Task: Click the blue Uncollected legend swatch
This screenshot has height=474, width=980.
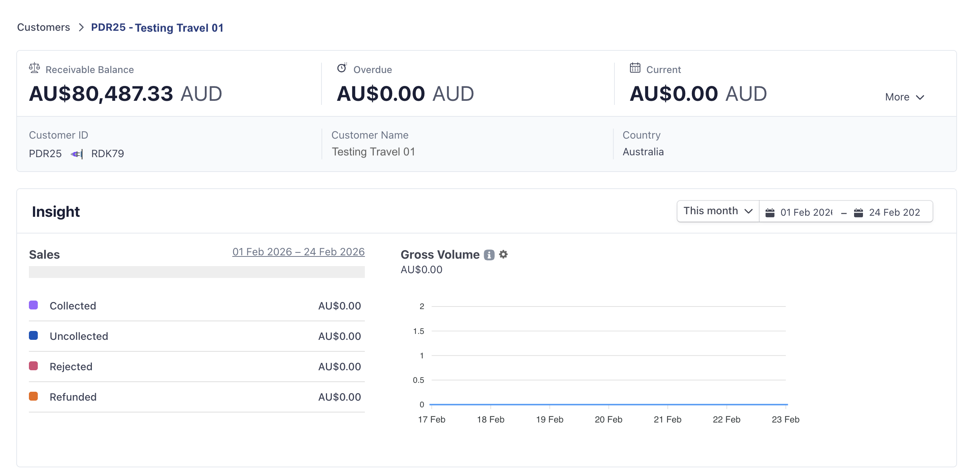Action: (x=33, y=335)
